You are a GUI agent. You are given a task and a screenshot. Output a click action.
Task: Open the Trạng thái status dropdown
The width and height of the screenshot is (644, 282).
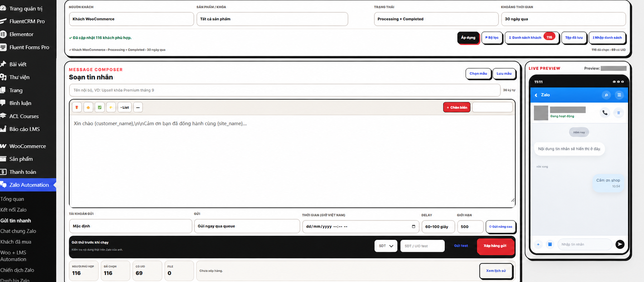point(436,19)
